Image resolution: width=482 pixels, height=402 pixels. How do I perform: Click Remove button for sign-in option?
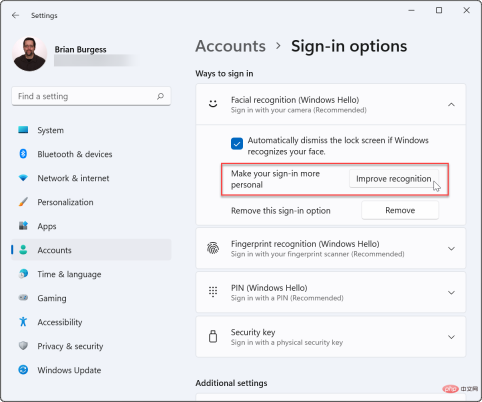pyautogui.click(x=400, y=210)
